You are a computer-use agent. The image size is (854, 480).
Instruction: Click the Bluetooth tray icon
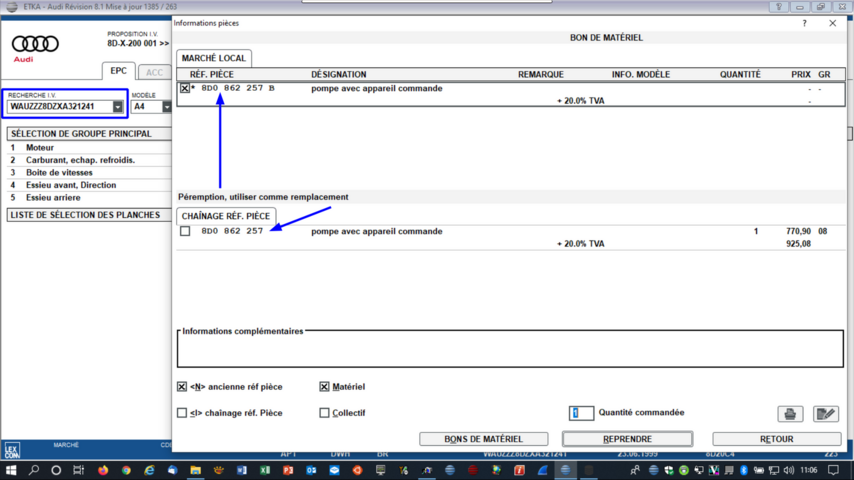tap(744, 470)
